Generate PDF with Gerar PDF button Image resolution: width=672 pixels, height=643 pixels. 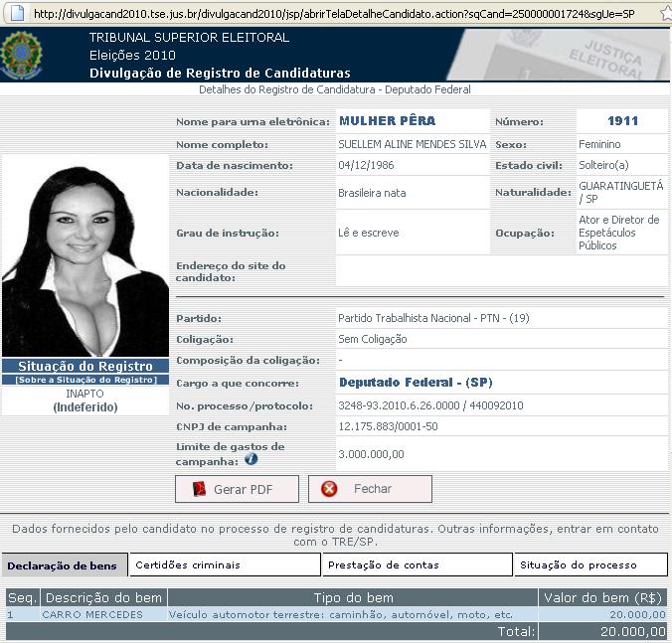click(237, 489)
